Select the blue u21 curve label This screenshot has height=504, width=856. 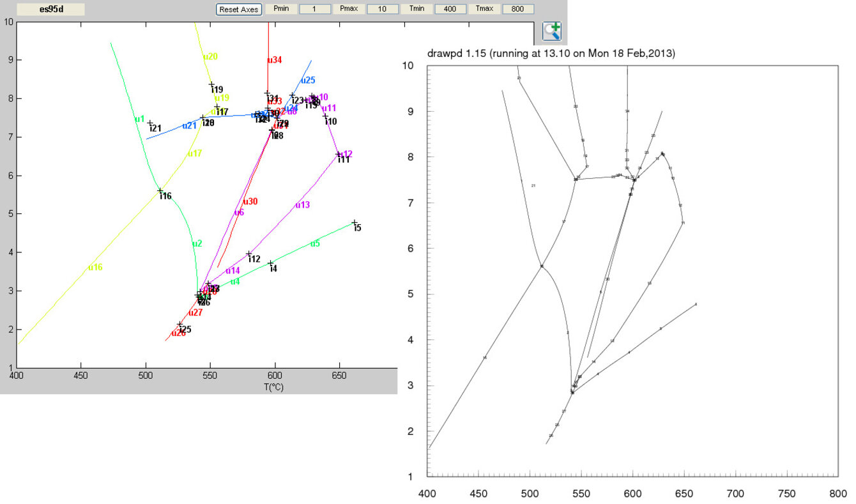pos(189,126)
